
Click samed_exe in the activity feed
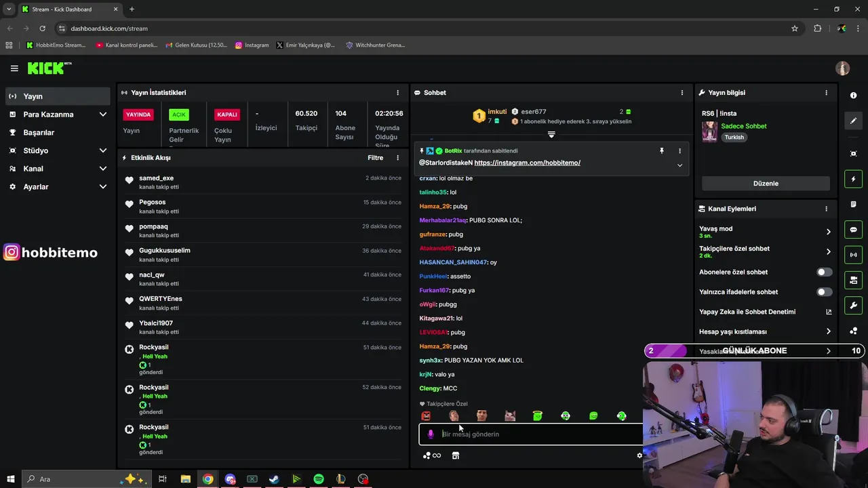(156, 178)
